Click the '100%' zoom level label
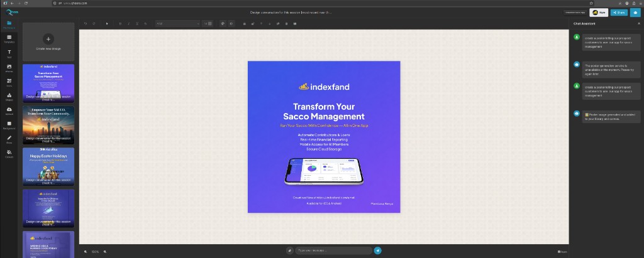 coord(96,252)
